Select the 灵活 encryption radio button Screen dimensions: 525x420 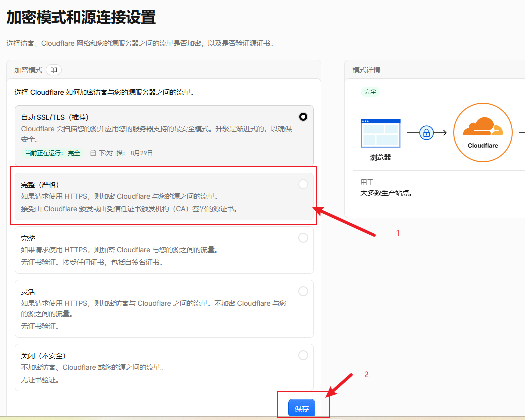click(x=303, y=291)
